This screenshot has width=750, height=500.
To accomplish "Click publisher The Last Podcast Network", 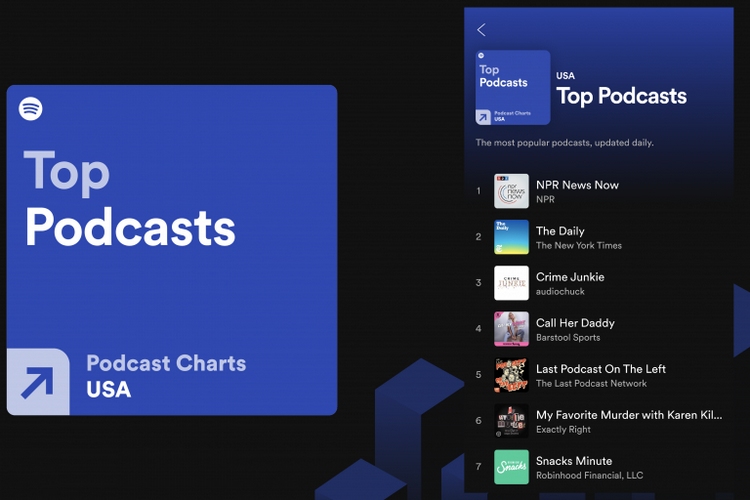I will point(591,383).
